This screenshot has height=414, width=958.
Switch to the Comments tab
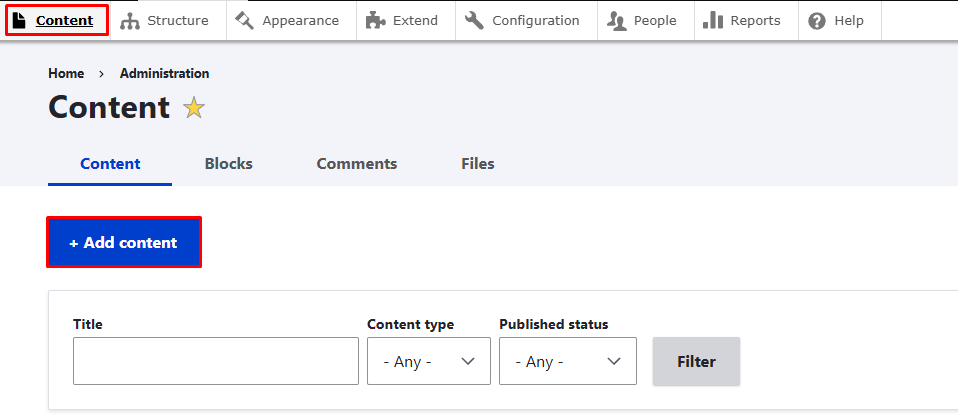[x=357, y=164]
